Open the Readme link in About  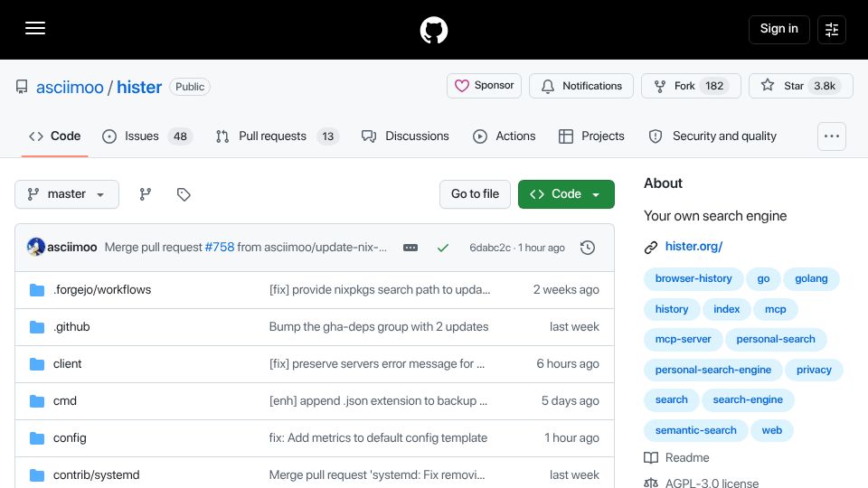point(687,457)
